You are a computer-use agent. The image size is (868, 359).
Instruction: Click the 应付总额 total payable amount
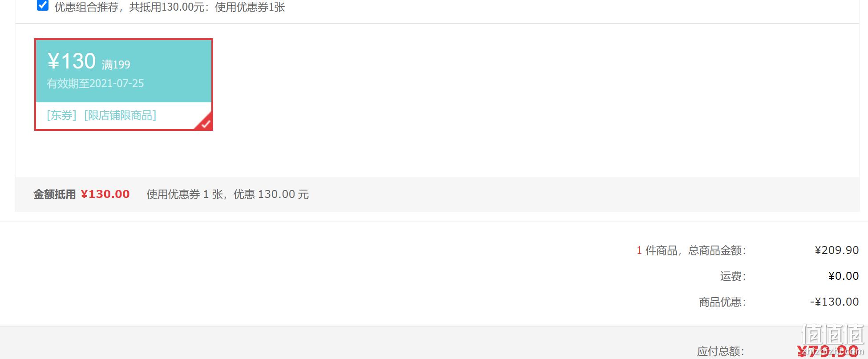[828, 351]
